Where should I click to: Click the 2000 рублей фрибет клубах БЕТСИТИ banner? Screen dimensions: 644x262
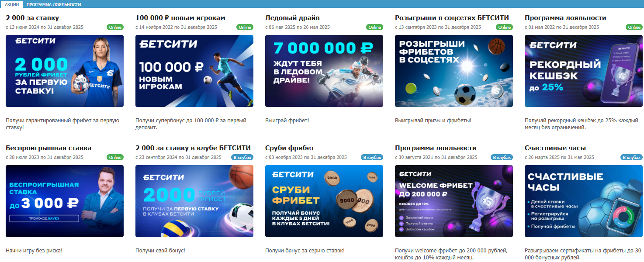point(194,201)
